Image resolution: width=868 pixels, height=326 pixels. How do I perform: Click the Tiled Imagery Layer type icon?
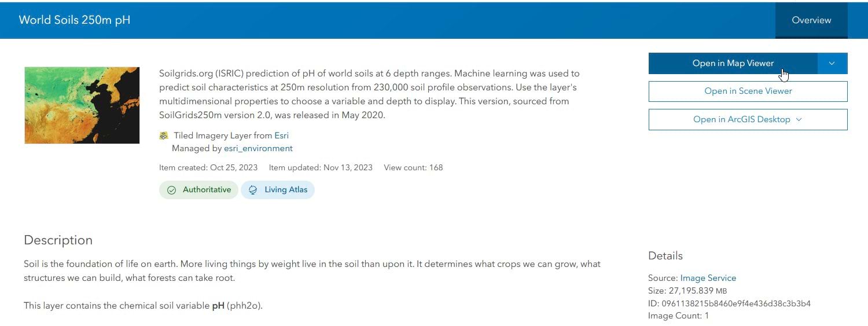[x=164, y=135]
